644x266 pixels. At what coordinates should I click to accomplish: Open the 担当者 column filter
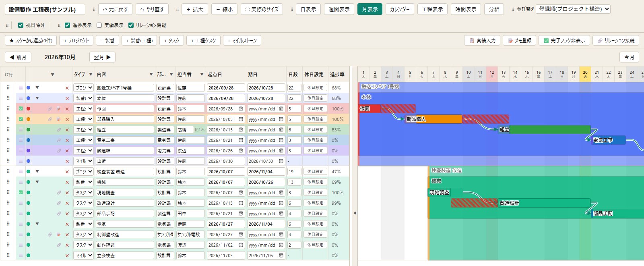pos(202,75)
